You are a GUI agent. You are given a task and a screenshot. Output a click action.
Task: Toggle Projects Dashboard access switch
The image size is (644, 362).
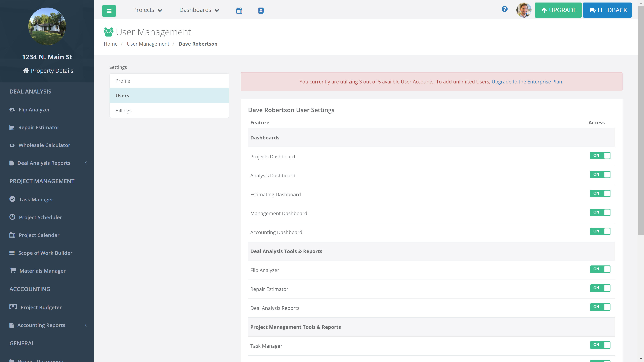[600, 155]
